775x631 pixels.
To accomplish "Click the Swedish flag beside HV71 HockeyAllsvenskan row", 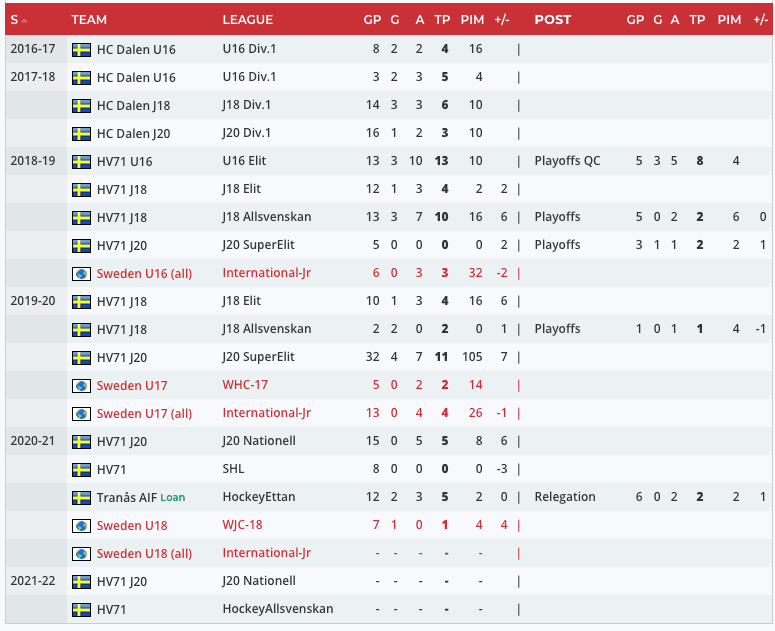I will [x=82, y=609].
